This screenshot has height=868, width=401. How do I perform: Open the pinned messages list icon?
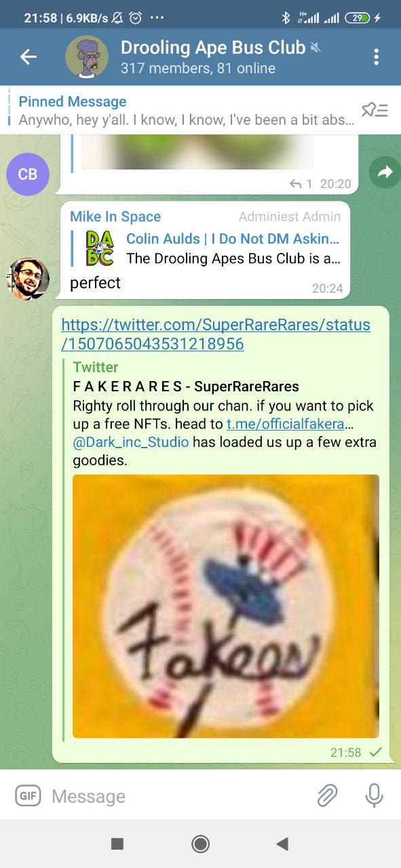[375, 110]
